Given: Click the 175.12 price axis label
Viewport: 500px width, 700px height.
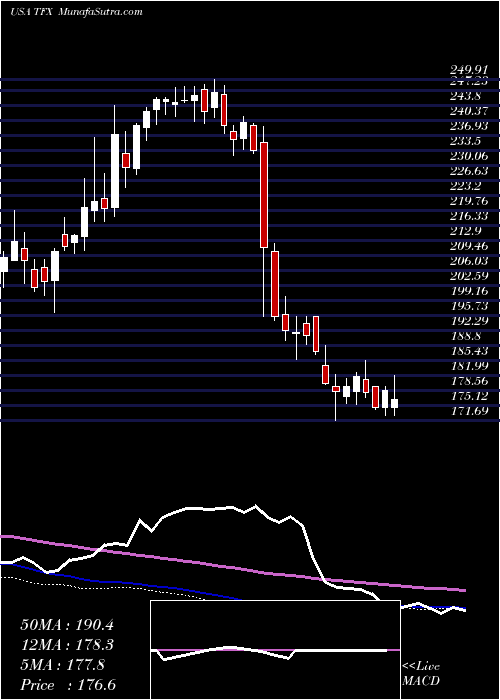Looking at the screenshot, I should pos(468,396).
